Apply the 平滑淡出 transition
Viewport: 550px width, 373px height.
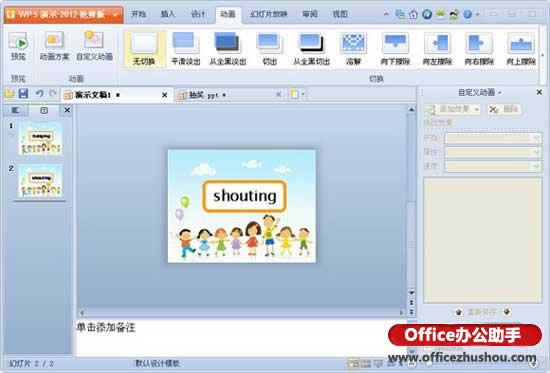tap(186, 48)
